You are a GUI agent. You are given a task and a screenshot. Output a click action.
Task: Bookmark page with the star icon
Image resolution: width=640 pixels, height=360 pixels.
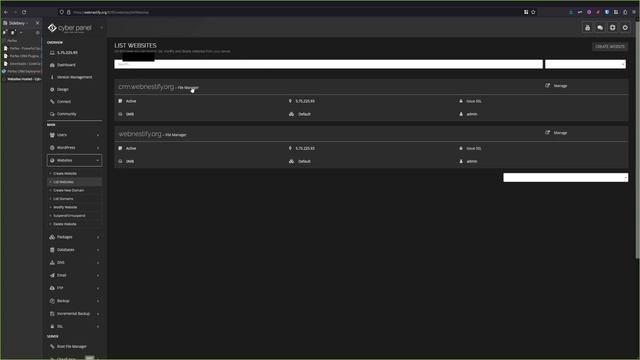pyautogui.click(x=533, y=12)
